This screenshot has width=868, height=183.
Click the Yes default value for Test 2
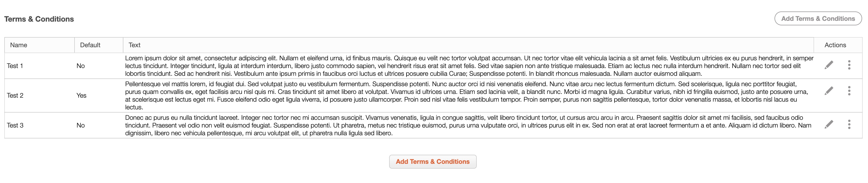(x=81, y=96)
